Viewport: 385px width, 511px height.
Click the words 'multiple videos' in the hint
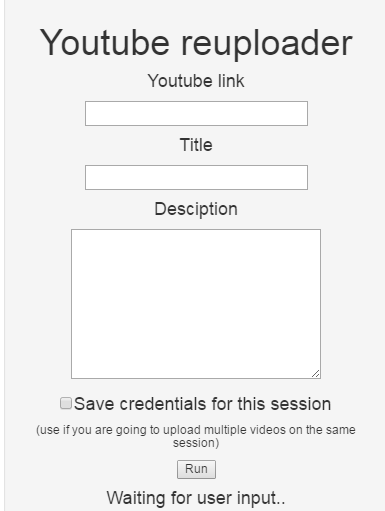pyautogui.click(x=245, y=430)
